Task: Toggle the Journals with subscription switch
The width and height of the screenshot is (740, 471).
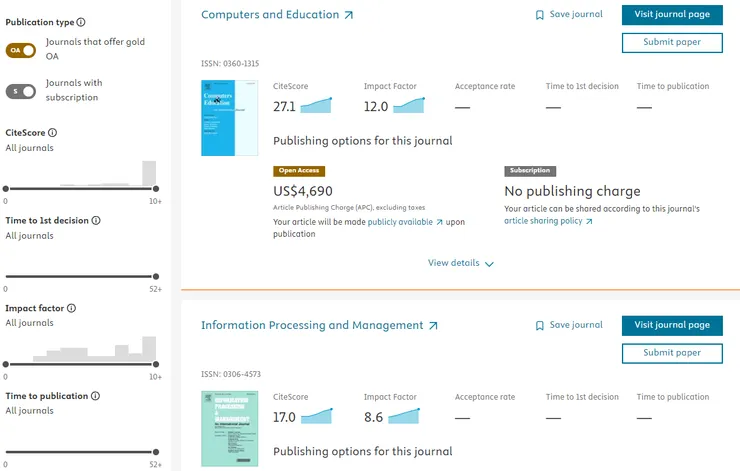Action: click(x=21, y=91)
